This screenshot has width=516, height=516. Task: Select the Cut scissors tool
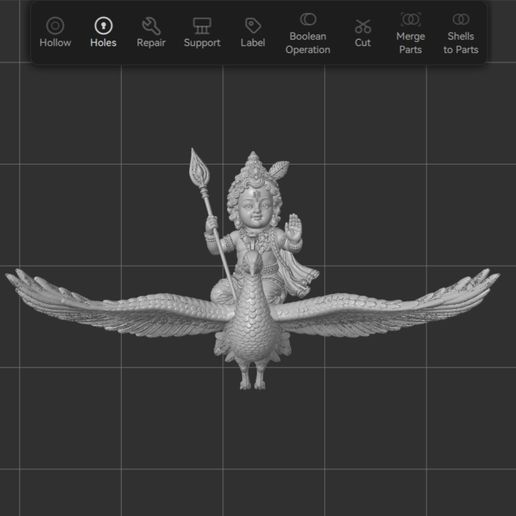(x=363, y=33)
